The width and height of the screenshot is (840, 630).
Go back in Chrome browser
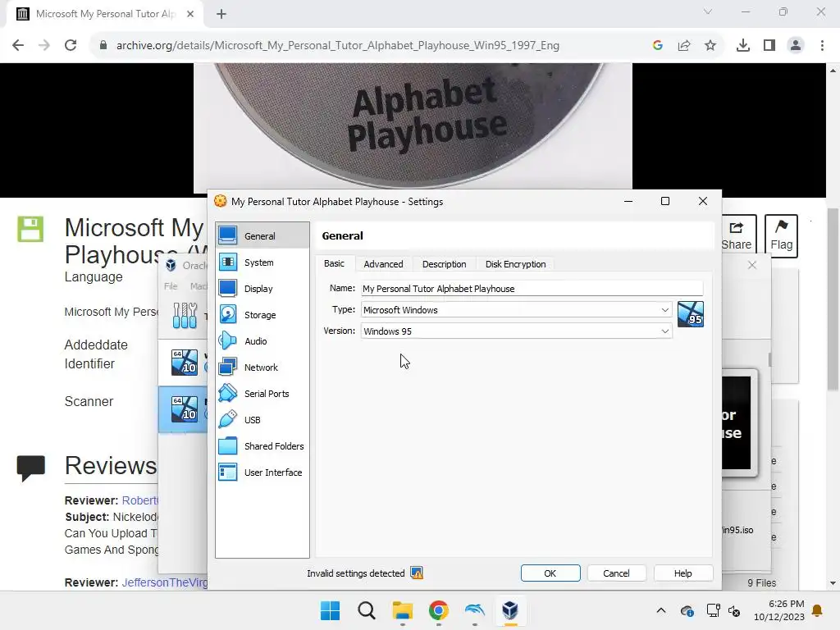click(x=18, y=45)
